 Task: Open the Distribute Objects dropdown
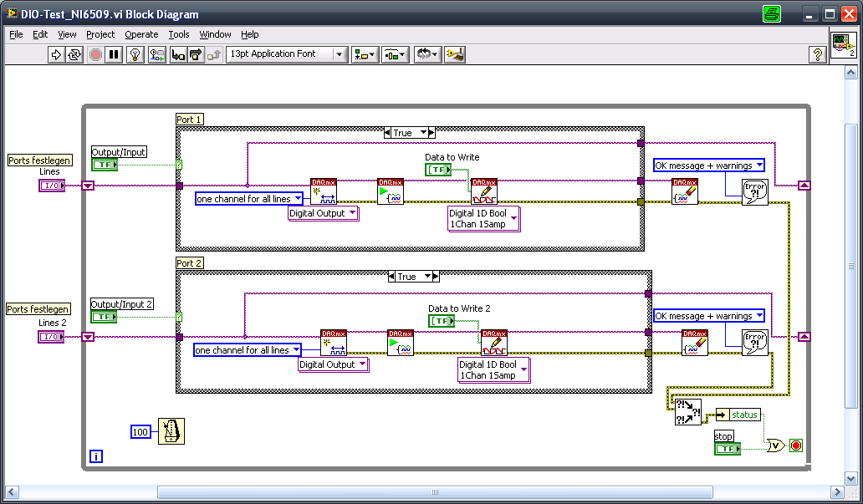click(x=396, y=54)
